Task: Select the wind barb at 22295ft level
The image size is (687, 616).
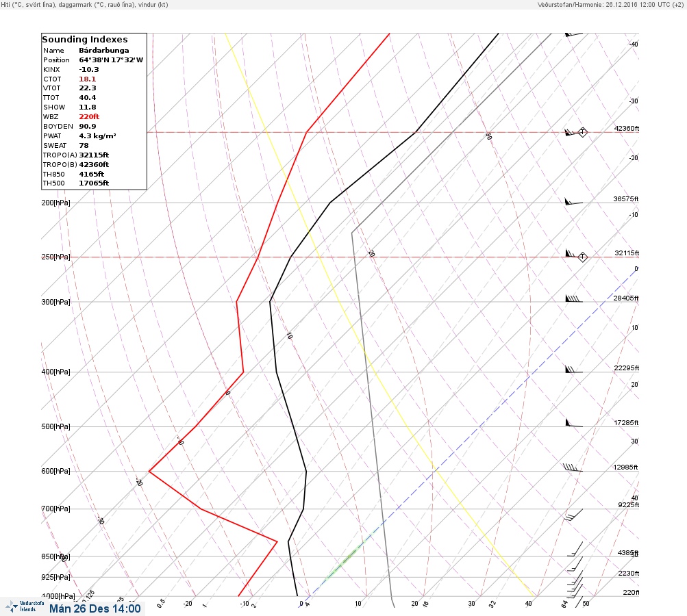Action: point(574,370)
